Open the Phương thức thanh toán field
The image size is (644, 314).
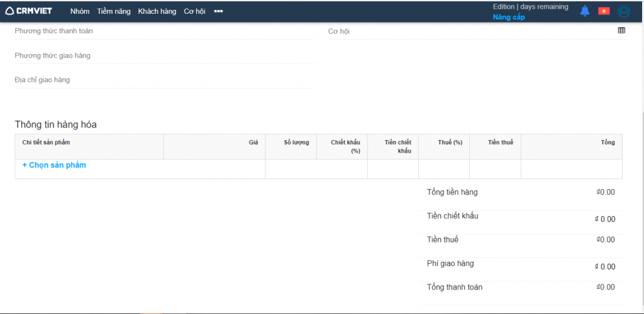164,31
